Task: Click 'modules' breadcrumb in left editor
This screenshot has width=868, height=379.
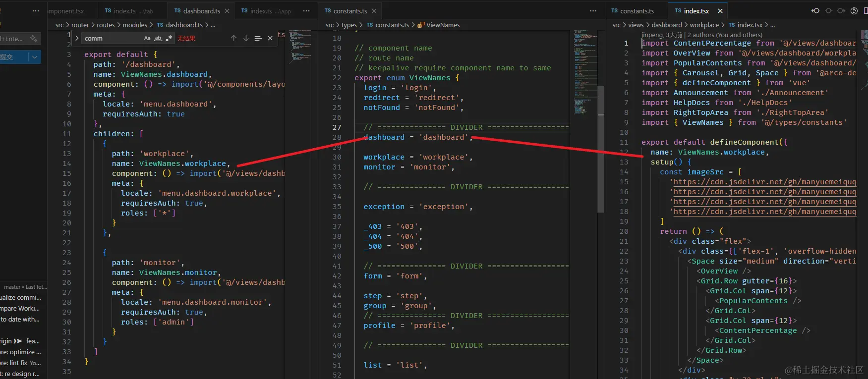Action: click(135, 25)
